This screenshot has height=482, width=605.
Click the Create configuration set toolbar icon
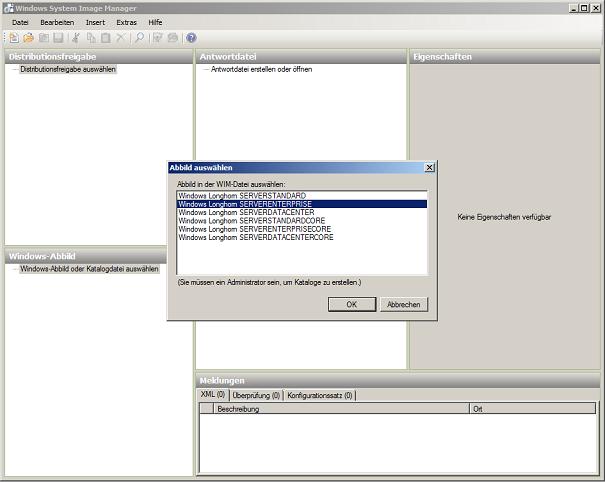[x=172, y=38]
